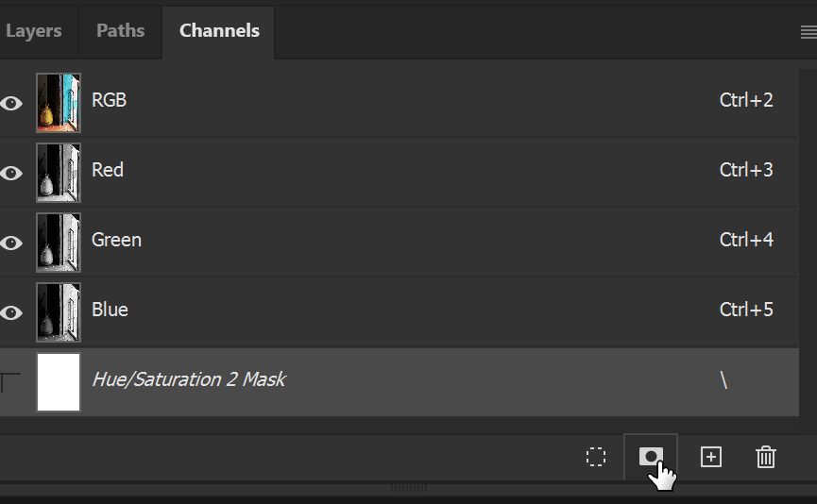
Task: Open the Channels panel menu
Action: pyautogui.click(x=808, y=32)
